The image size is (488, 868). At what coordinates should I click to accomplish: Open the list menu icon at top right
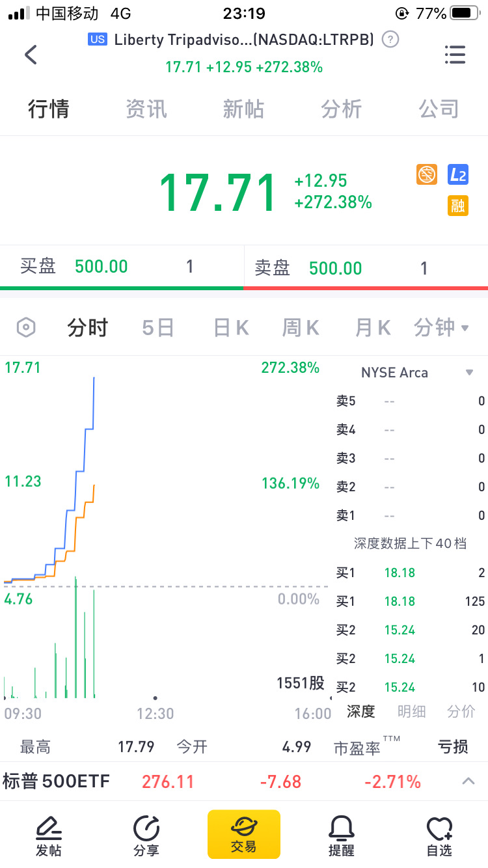point(455,55)
